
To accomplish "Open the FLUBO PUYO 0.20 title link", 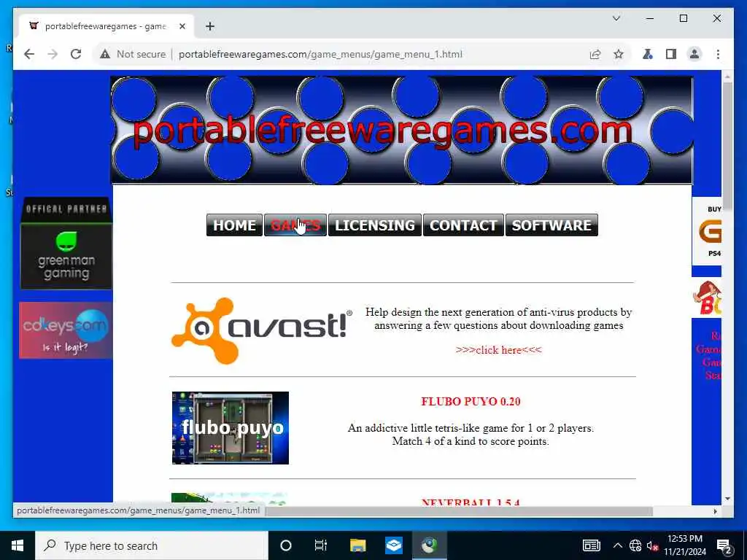I will tap(471, 402).
